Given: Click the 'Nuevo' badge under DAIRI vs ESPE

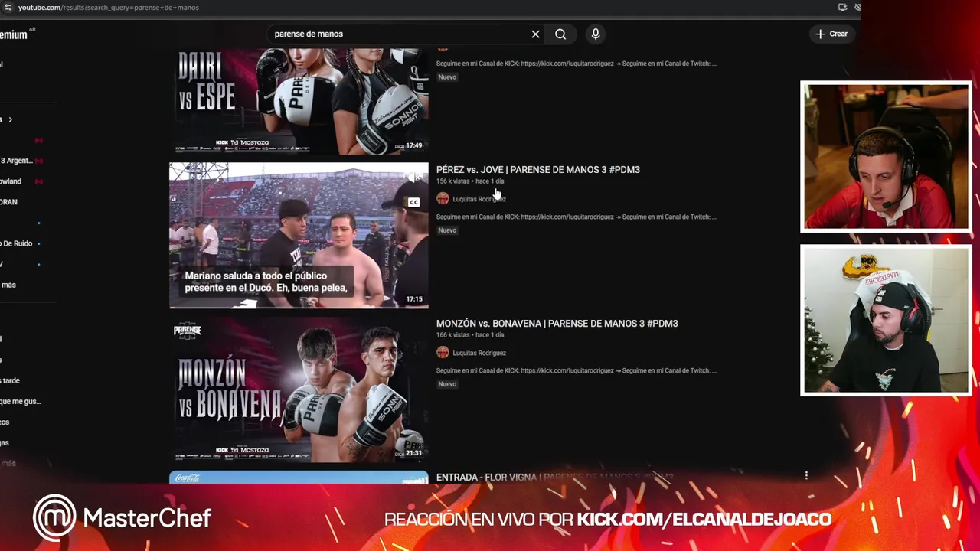Looking at the screenshot, I should click(x=447, y=77).
